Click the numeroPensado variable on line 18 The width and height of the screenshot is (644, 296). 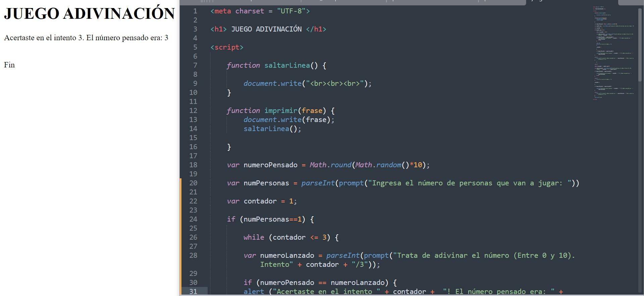[x=270, y=165]
